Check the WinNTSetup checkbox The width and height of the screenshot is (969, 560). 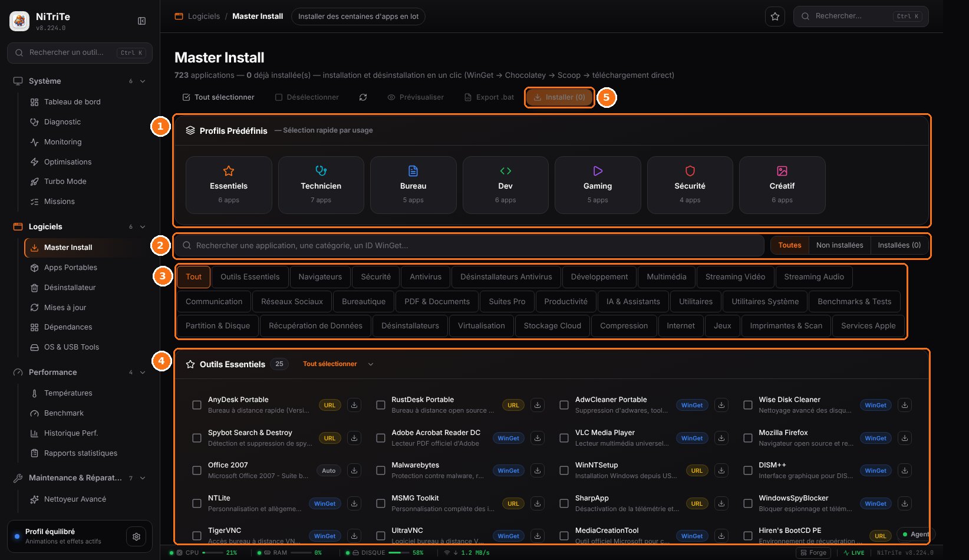tap(564, 470)
